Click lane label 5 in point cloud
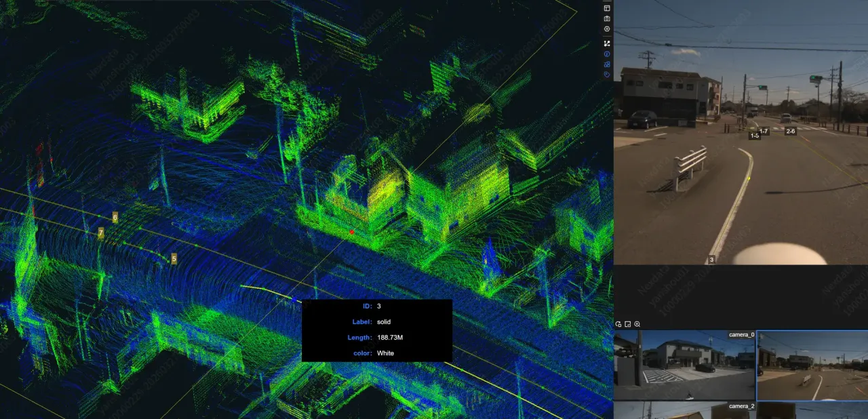Screen dimensions: 868x419 174,258
